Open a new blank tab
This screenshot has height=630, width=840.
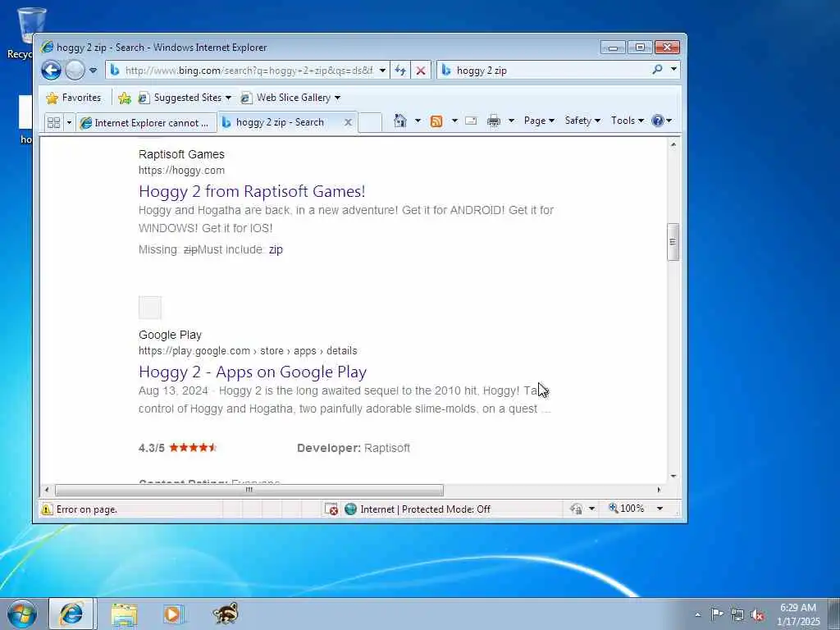pyautogui.click(x=370, y=123)
